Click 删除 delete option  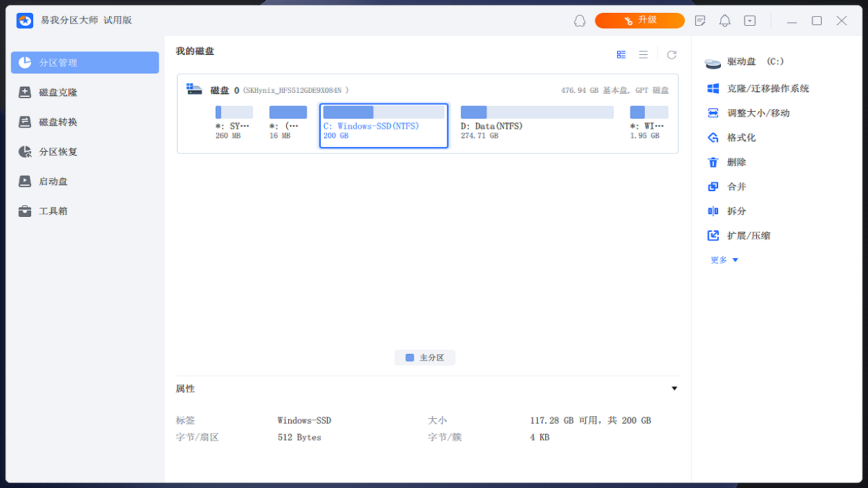click(x=736, y=162)
